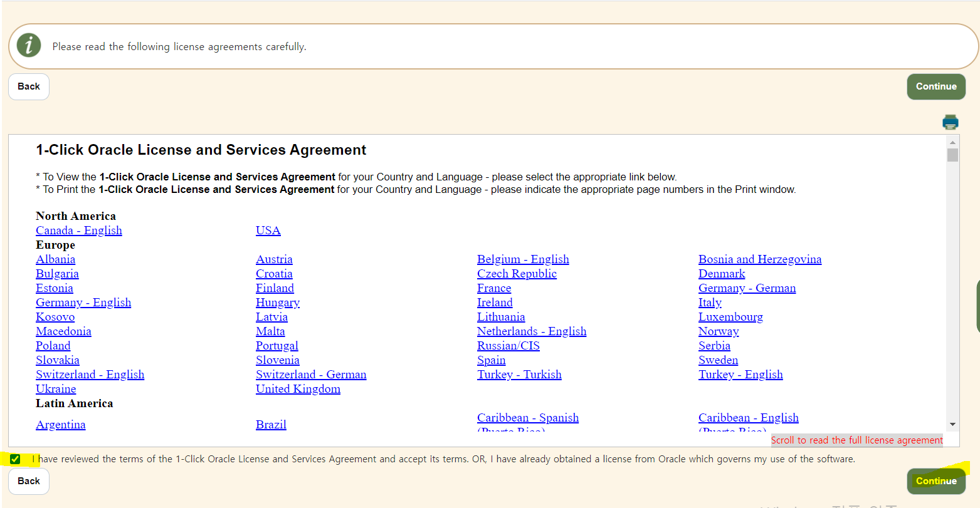Choose the Germany - German link
Viewport: 980px width, 508px height.
point(747,288)
